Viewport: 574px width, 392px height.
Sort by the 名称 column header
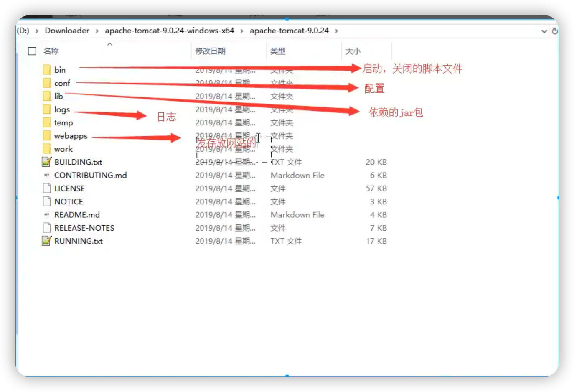click(x=51, y=51)
